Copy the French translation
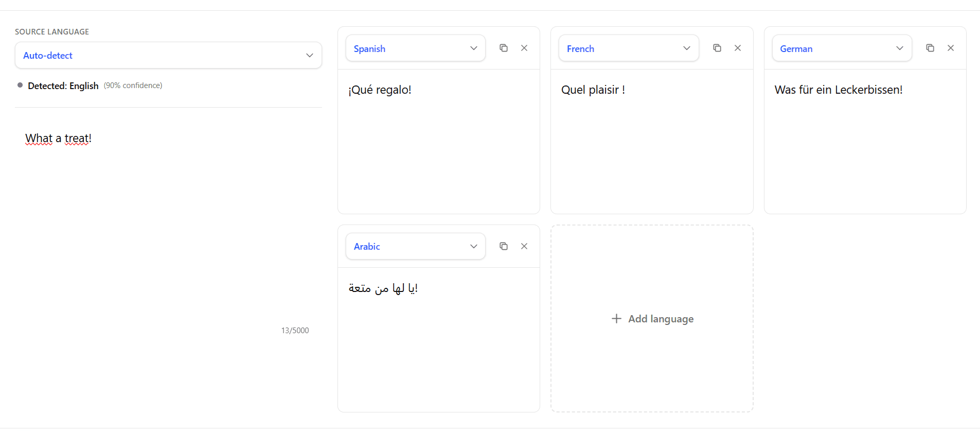Image resolution: width=980 pixels, height=431 pixels. pyautogui.click(x=717, y=48)
